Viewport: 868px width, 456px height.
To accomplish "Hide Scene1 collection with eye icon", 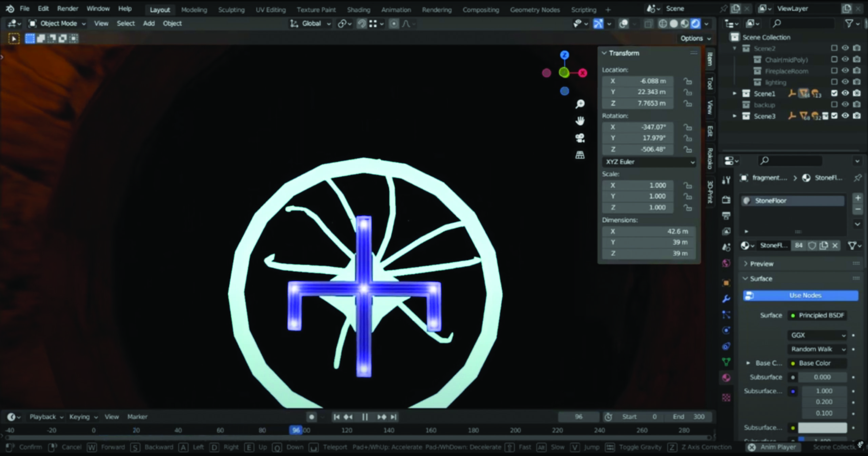I will point(845,93).
